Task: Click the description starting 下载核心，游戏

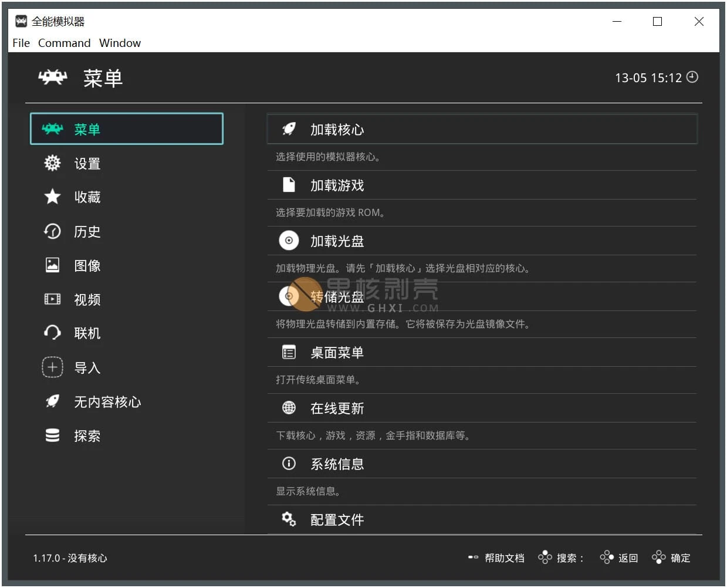Action: point(374,435)
